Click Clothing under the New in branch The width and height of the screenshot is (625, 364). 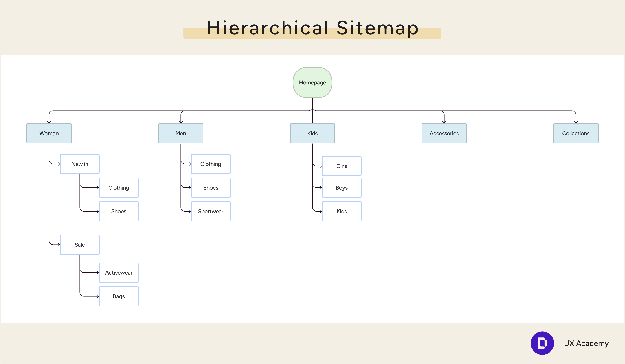point(119,188)
